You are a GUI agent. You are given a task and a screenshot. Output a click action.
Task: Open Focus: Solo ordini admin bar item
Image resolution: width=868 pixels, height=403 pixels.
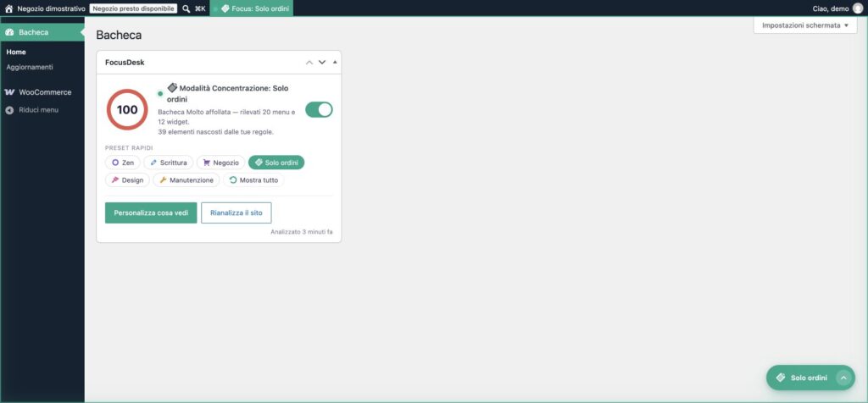[251, 8]
